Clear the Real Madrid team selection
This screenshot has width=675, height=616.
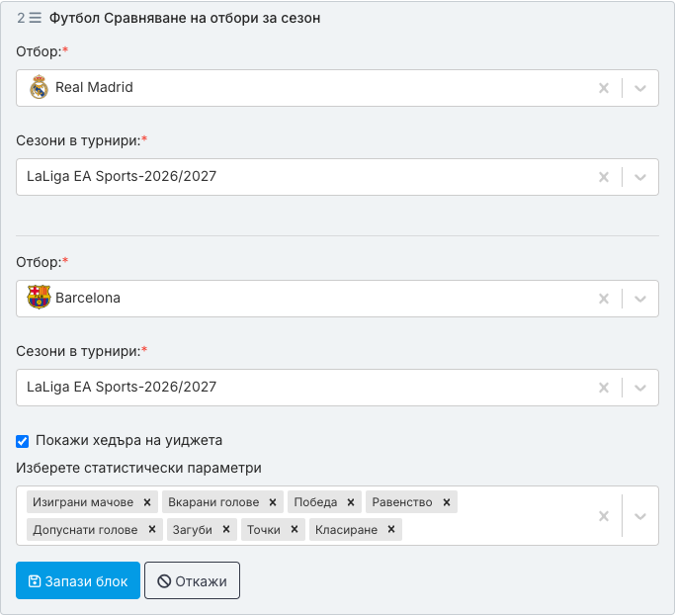pos(604,88)
